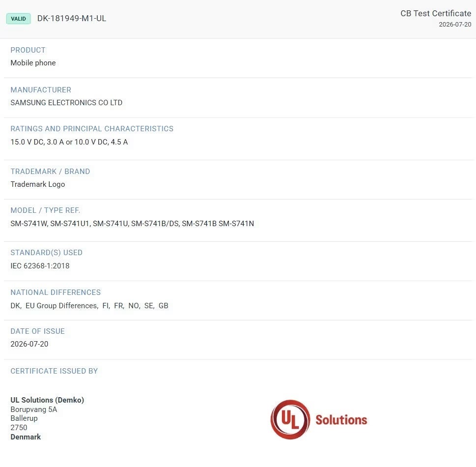Click the STANDARD(S) USED label
This screenshot has height=467, width=476.
click(x=47, y=253)
